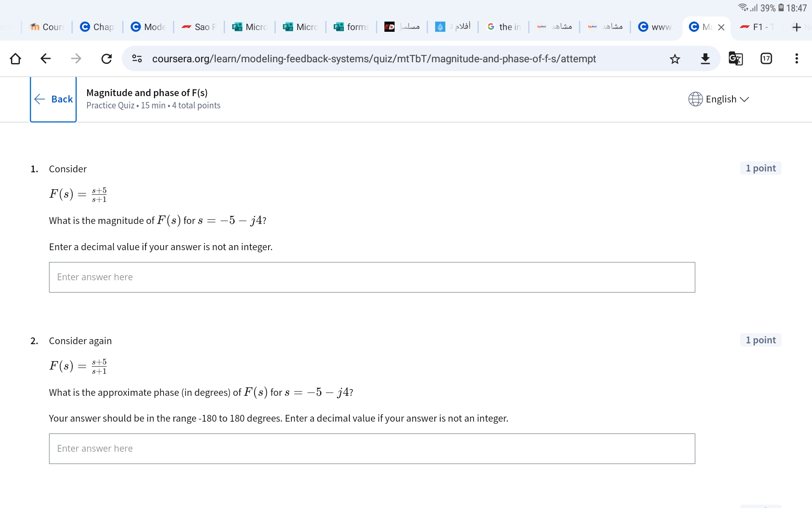Screen dimensions: 812x508
Task: Click the download icon in address bar
Action: pos(705,58)
